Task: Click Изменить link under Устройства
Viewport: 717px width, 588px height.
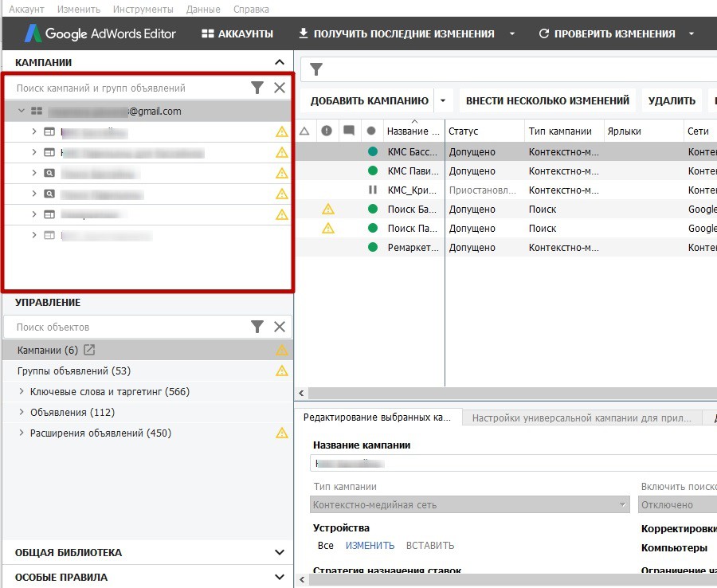Action: point(370,546)
